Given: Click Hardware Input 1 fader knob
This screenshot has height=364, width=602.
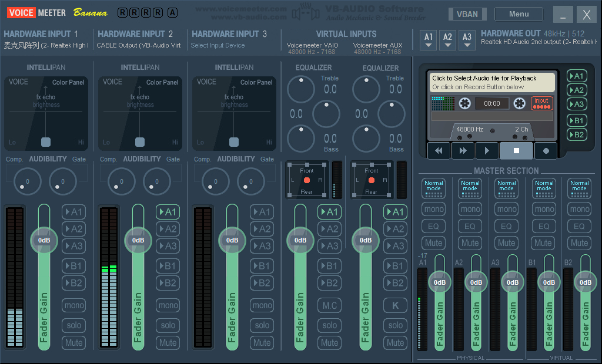Looking at the screenshot, I should (44, 240).
